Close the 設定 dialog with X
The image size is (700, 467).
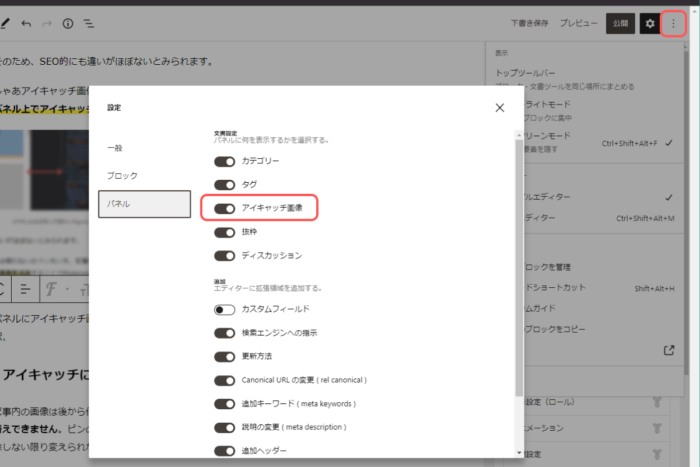[500, 108]
